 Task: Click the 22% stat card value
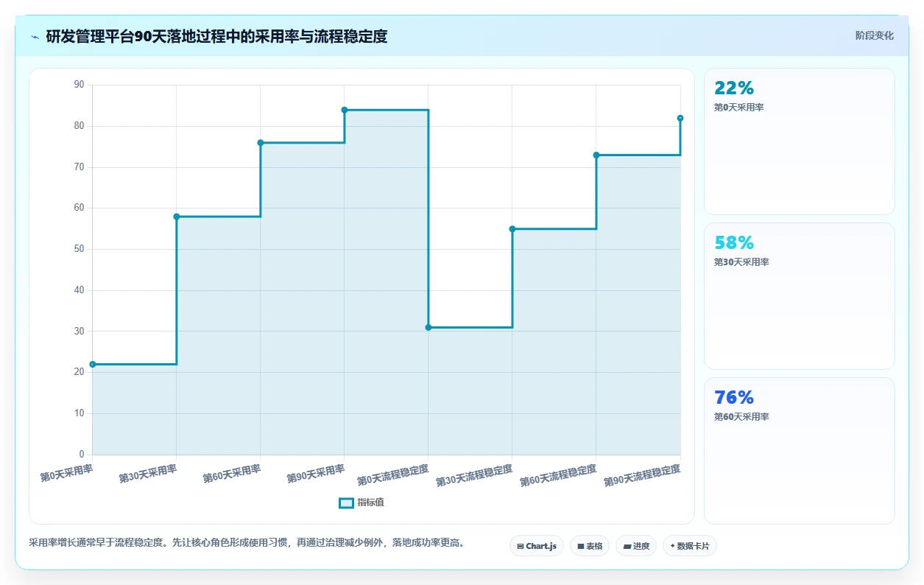pos(734,88)
